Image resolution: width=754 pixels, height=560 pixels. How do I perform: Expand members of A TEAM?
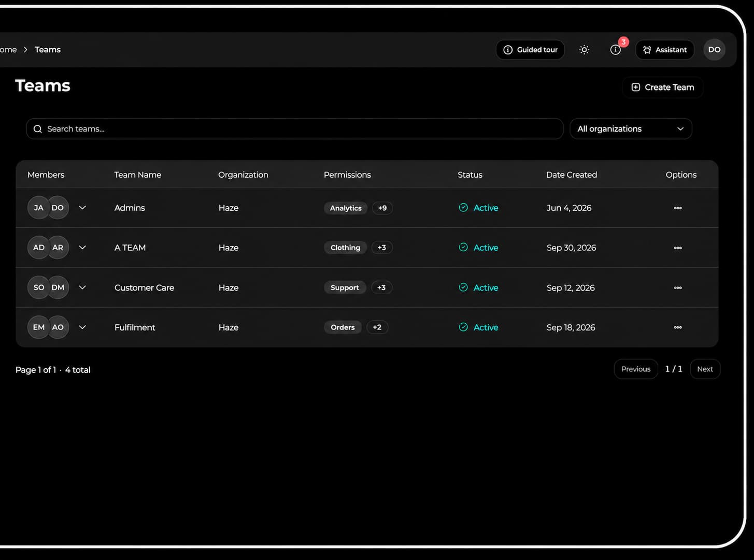click(x=82, y=248)
